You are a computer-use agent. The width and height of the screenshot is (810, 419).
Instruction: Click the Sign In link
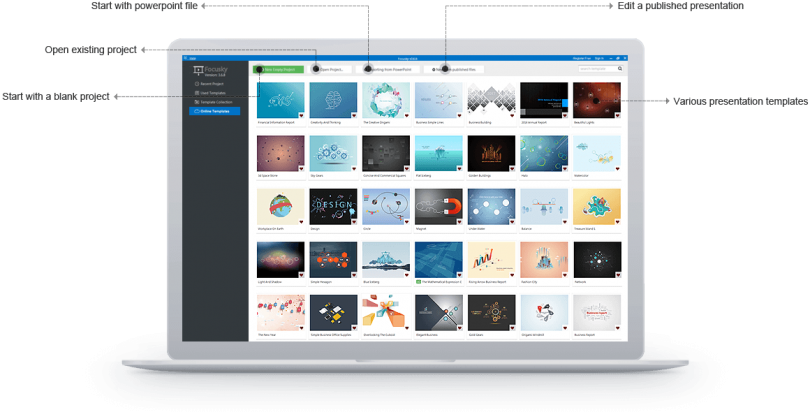point(599,58)
